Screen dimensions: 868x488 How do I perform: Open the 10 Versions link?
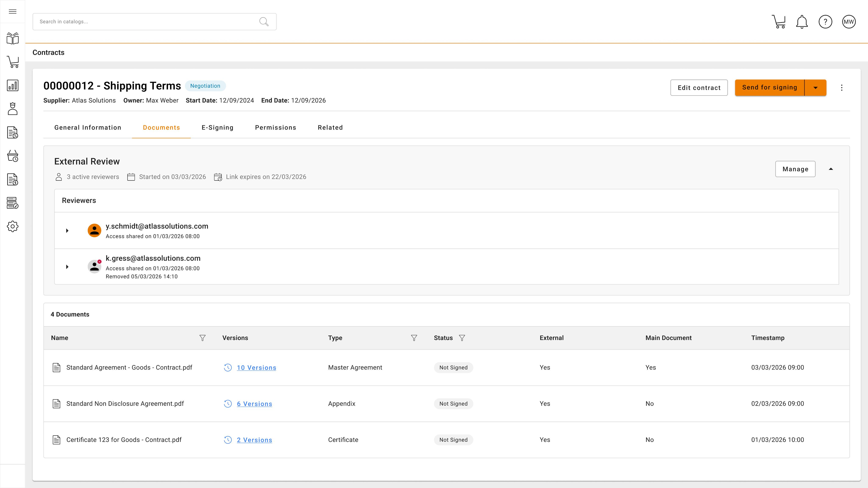pos(256,368)
